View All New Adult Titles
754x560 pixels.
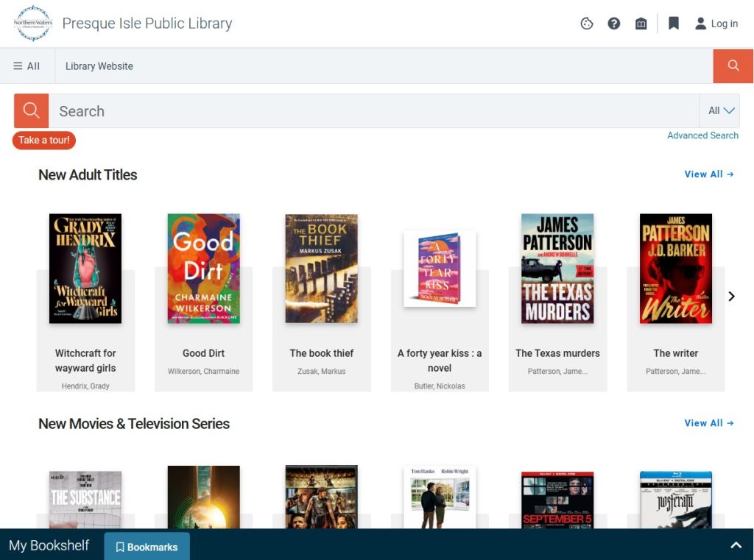[709, 174]
